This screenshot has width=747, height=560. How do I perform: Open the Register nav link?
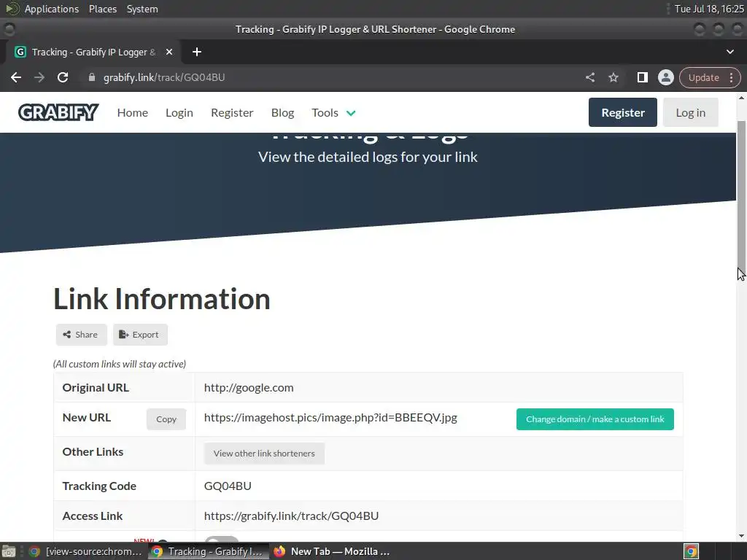[x=232, y=113]
